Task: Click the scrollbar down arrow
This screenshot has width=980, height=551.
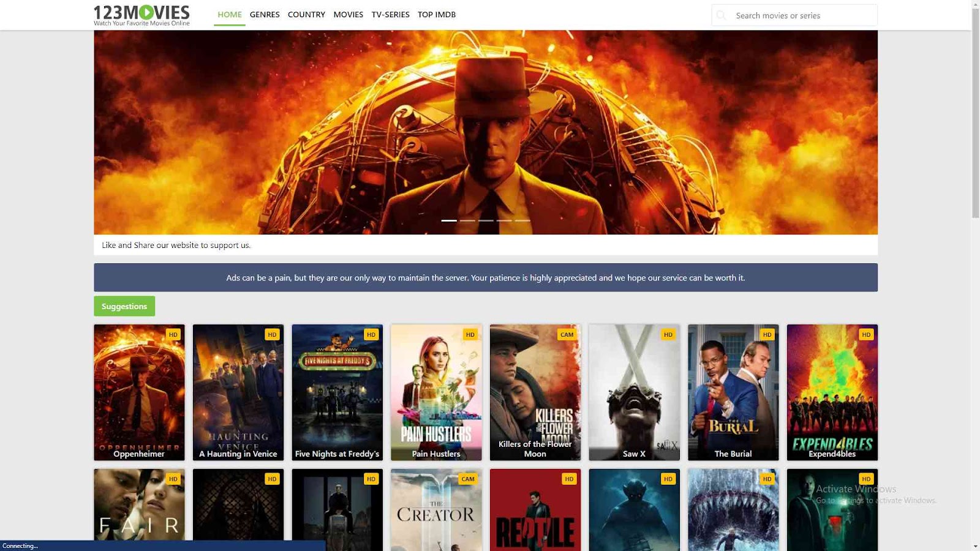Action: pos(976,546)
